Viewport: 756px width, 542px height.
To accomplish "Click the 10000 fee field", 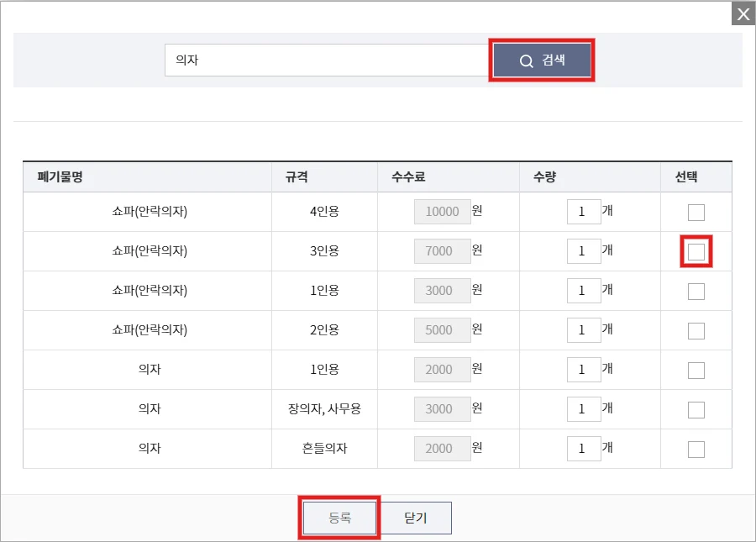I will (x=442, y=212).
